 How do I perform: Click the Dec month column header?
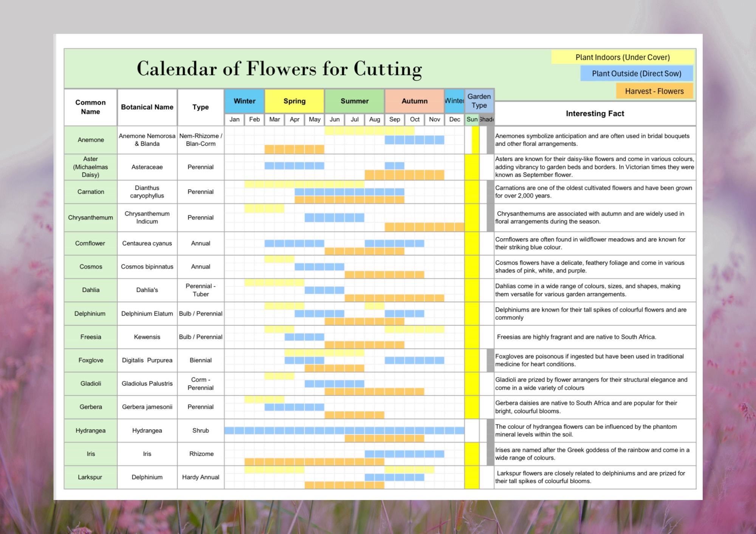tap(454, 119)
